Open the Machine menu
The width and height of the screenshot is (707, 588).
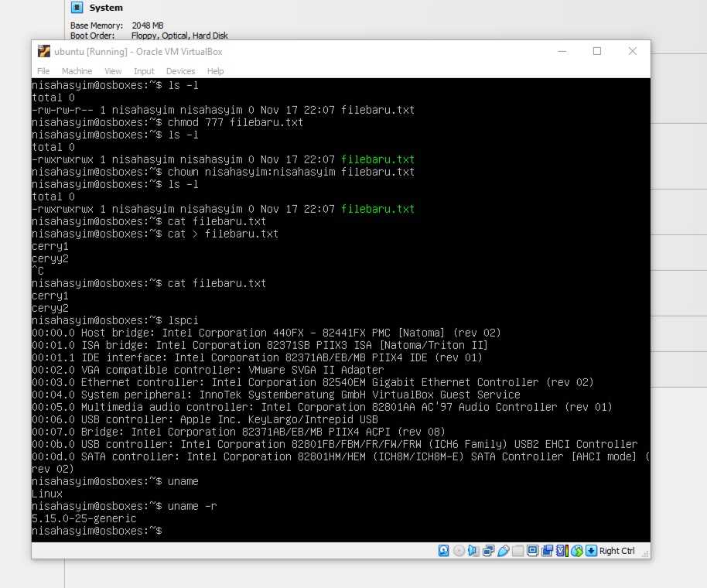[77, 71]
